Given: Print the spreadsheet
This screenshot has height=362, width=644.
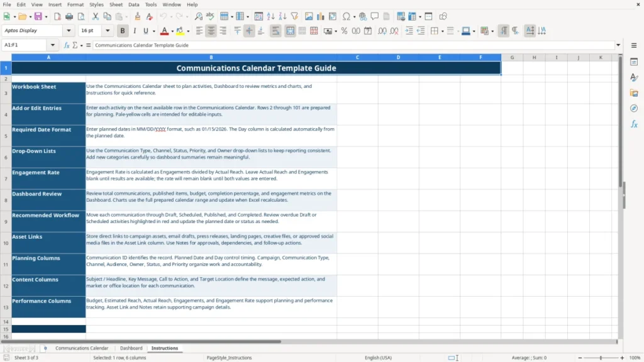Looking at the screenshot, I should pos(69,16).
